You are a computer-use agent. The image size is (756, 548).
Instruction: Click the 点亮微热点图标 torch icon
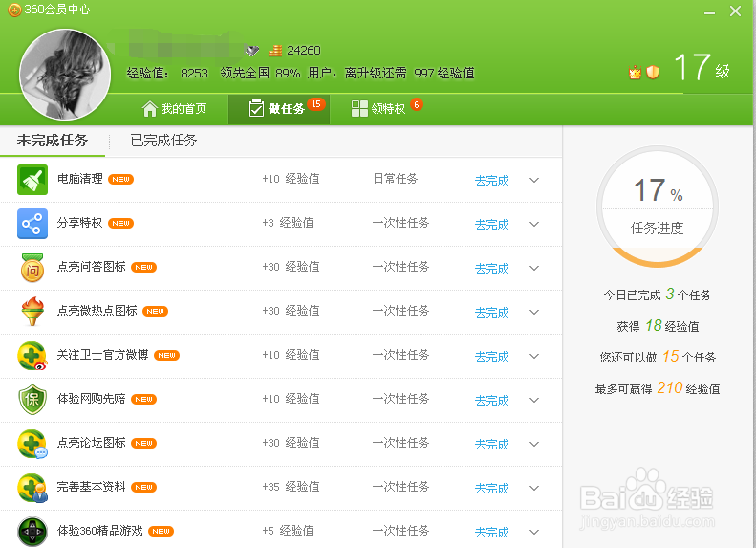32,312
